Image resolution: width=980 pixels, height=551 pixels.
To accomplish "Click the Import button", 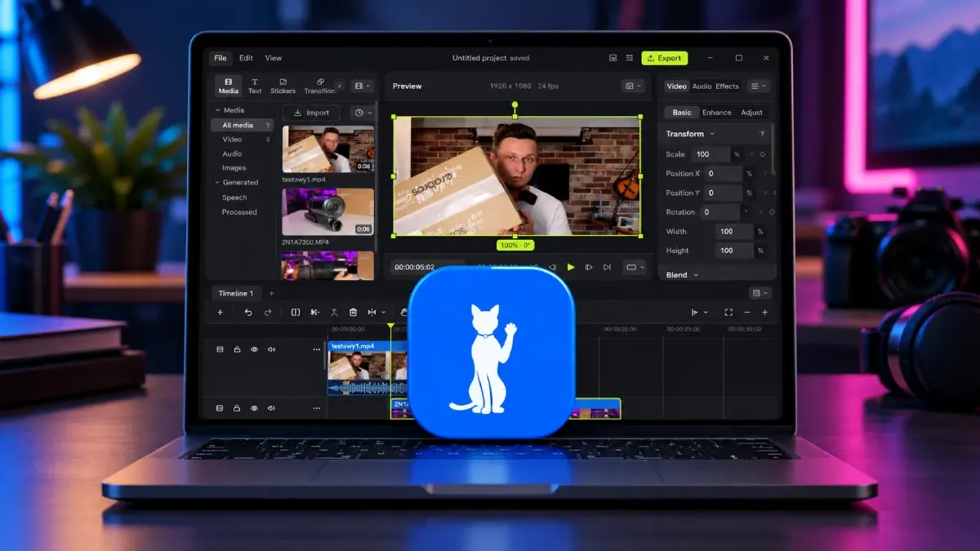I will pos(311,113).
